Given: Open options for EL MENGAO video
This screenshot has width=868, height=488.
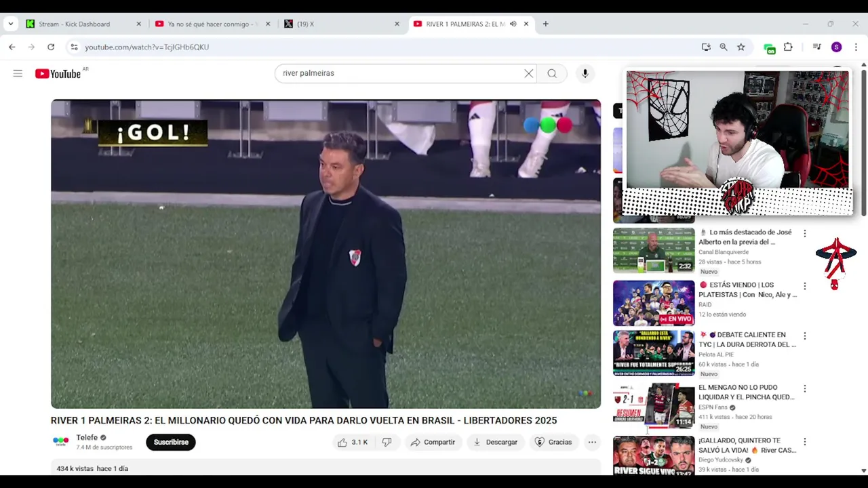Looking at the screenshot, I should click(805, 389).
